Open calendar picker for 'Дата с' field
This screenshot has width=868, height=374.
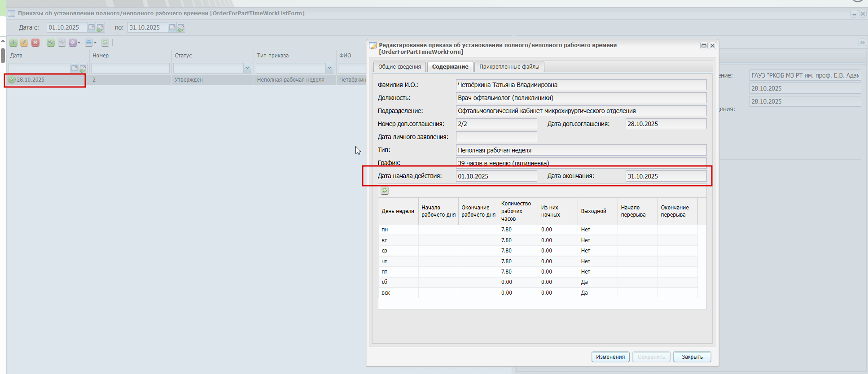(92, 27)
